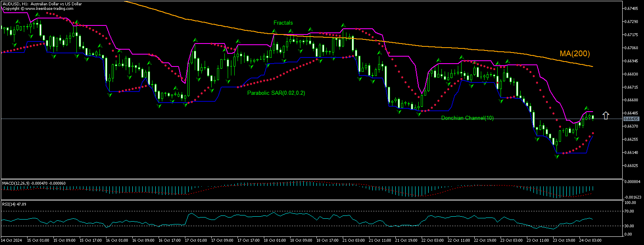Image resolution: width=644 pixels, height=245 pixels.
Task: Click the MA(200) text label
Action: pyautogui.click(x=574, y=53)
